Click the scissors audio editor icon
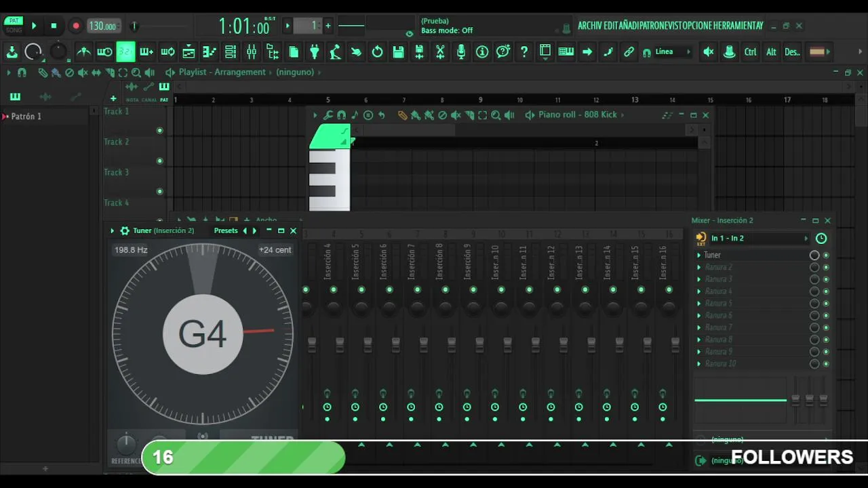This screenshot has width=868, height=488. point(440,52)
